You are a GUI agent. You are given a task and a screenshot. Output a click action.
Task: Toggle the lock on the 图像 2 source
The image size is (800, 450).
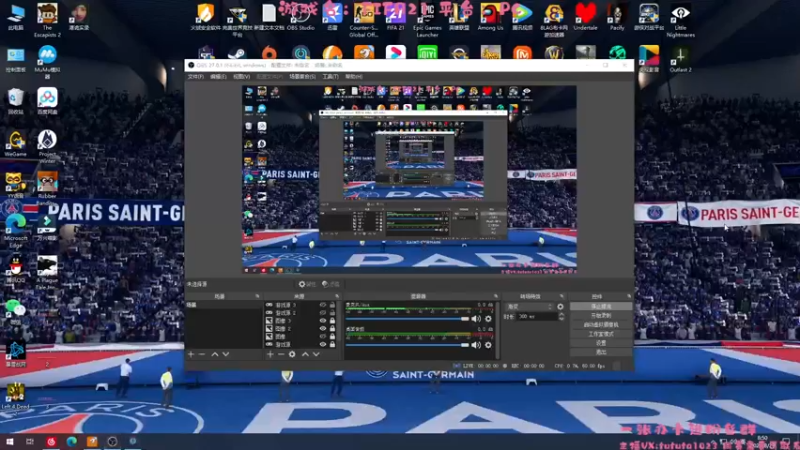(332, 329)
